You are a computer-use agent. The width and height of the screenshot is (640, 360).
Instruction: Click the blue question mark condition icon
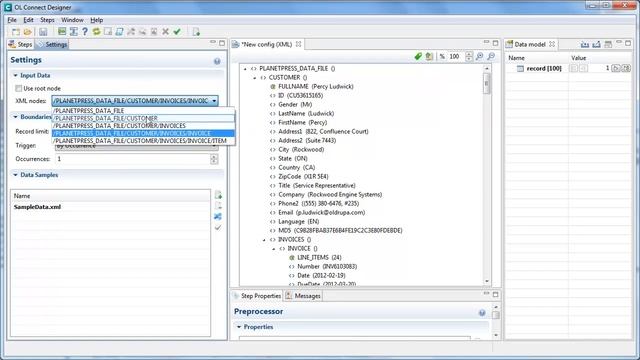pos(85,31)
